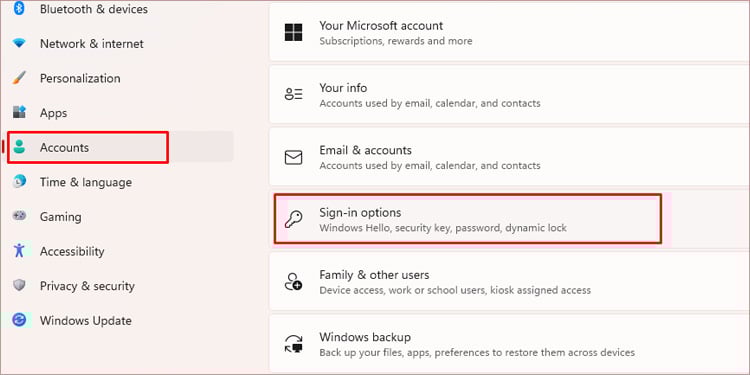This screenshot has width=750, height=375.
Task: Click the Gaming controller icon
Action: pos(19,216)
